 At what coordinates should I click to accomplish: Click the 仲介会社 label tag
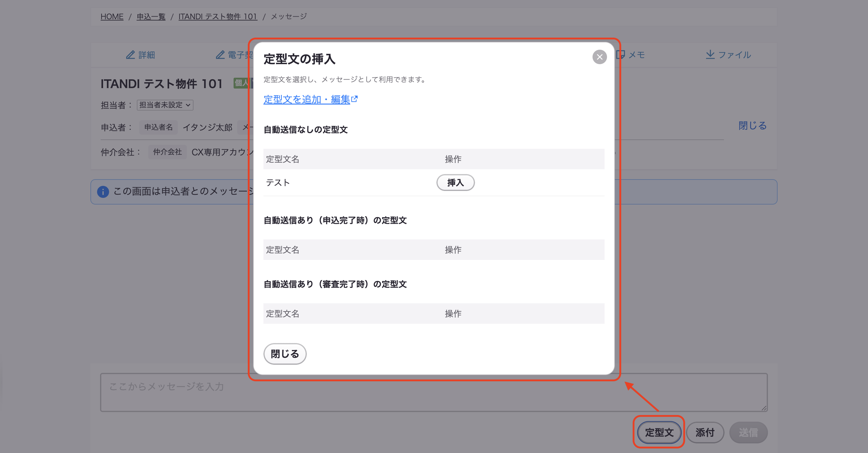click(168, 152)
